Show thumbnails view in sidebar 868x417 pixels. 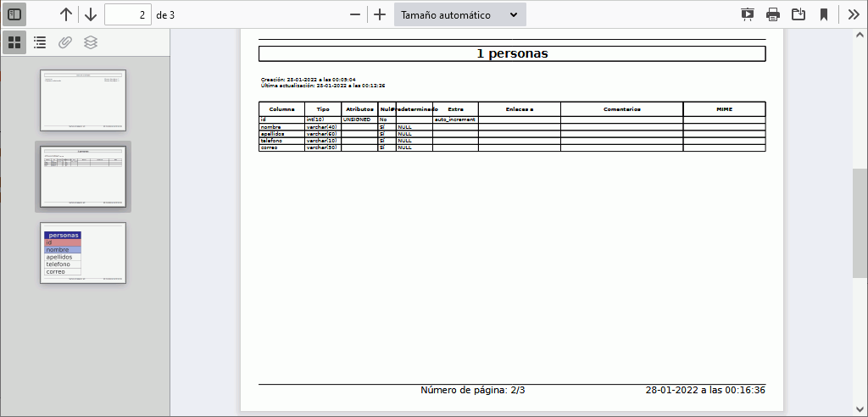coord(14,42)
